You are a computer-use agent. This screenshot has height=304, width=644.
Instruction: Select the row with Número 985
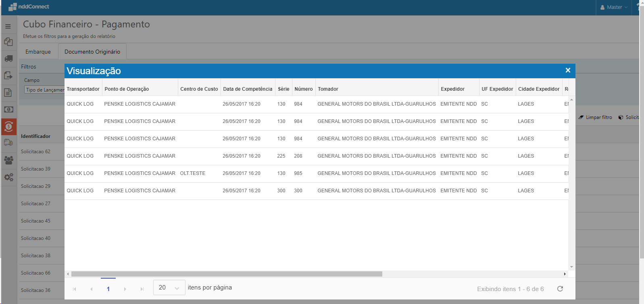pyautogui.click(x=317, y=173)
